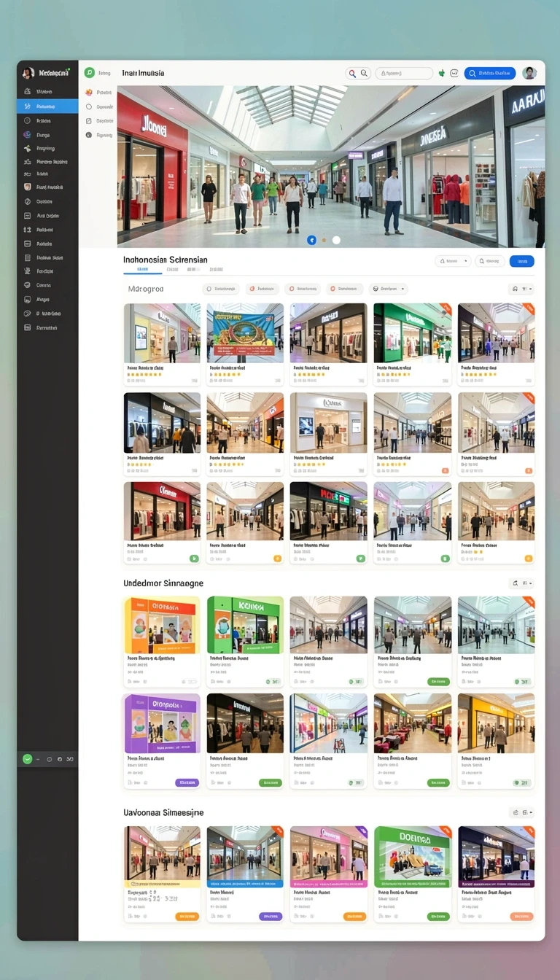
Task: Click the green icon beside the top search field
Action: 441,73
